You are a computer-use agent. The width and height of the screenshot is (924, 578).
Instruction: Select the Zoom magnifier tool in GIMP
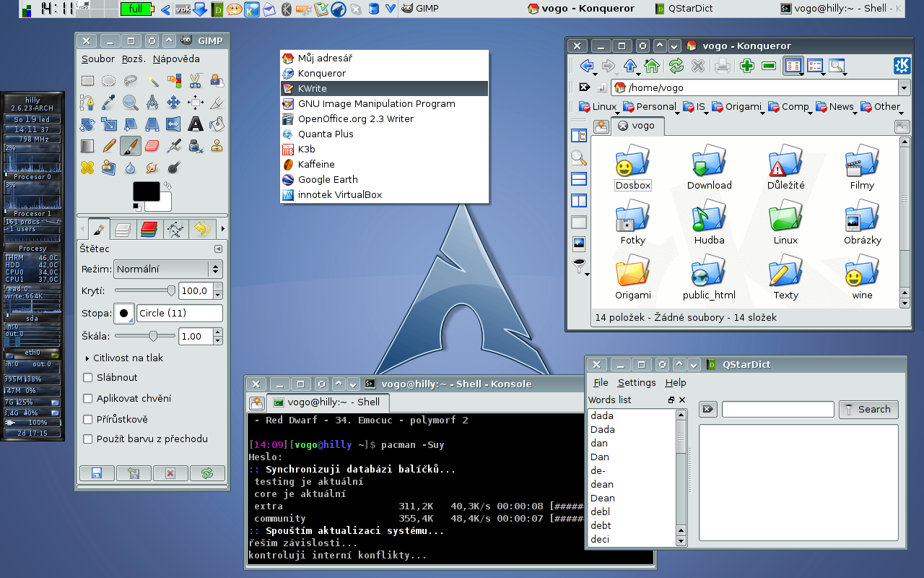click(x=130, y=103)
